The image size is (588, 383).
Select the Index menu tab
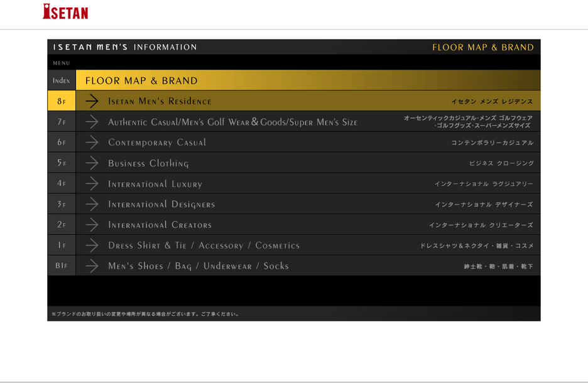(x=62, y=80)
